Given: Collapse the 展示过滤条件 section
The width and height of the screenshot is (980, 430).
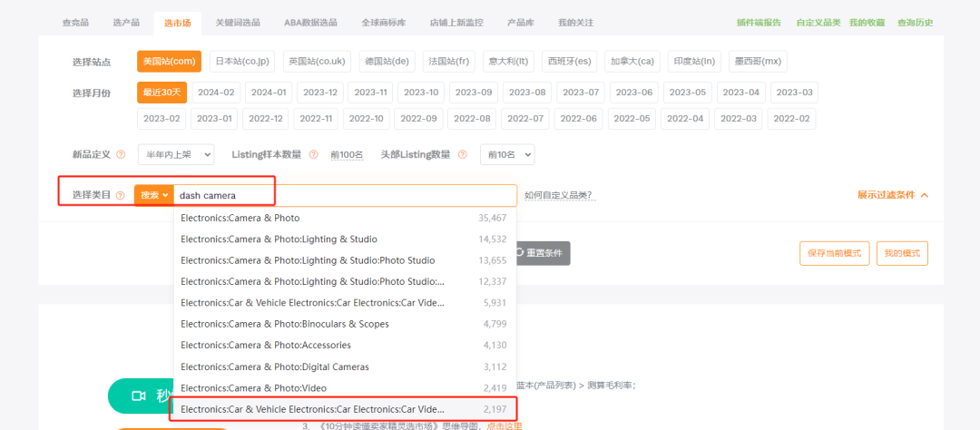Looking at the screenshot, I should tap(893, 195).
